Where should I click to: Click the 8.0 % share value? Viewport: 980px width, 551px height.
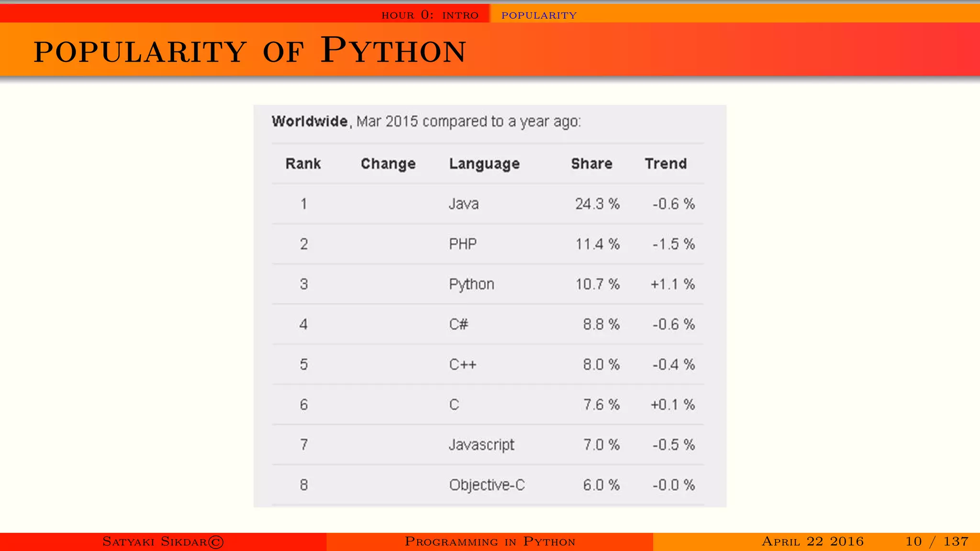click(x=601, y=364)
